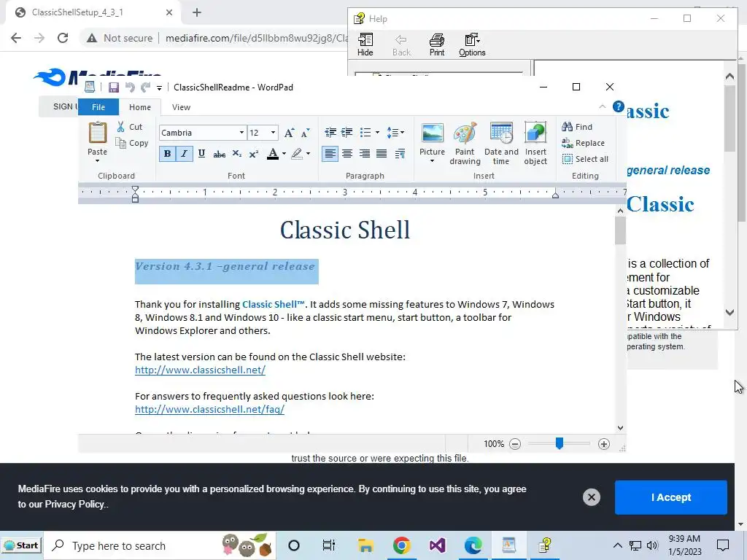Apply the black text color swatch
The width and height of the screenshot is (747, 560).
coord(273,153)
